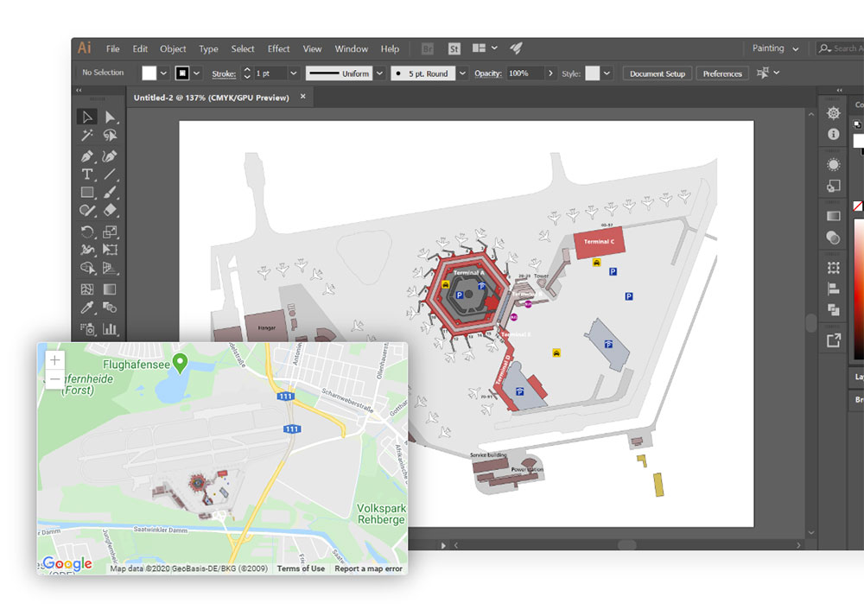Open the graphic Style dropdown
864x616 pixels.
point(607,73)
